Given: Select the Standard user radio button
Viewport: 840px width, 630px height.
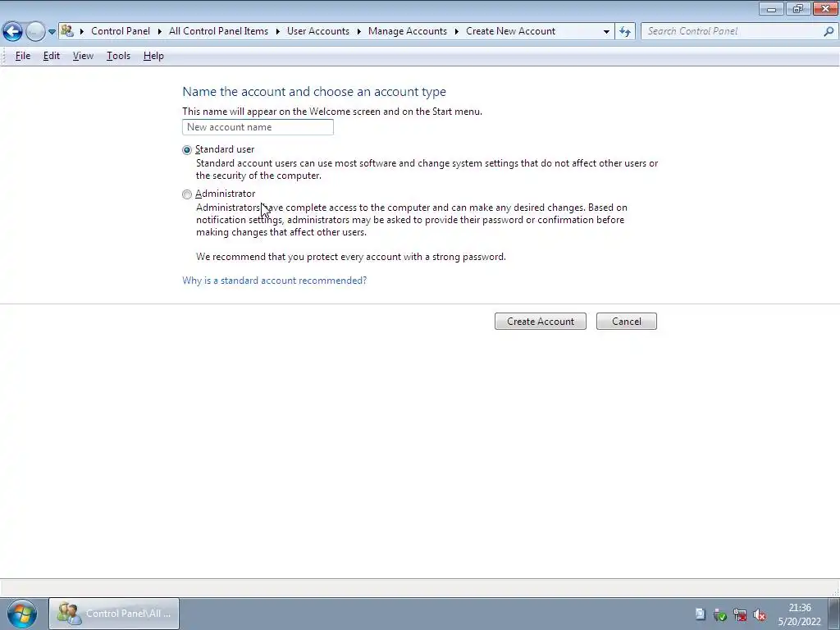Looking at the screenshot, I should coord(187,150).
